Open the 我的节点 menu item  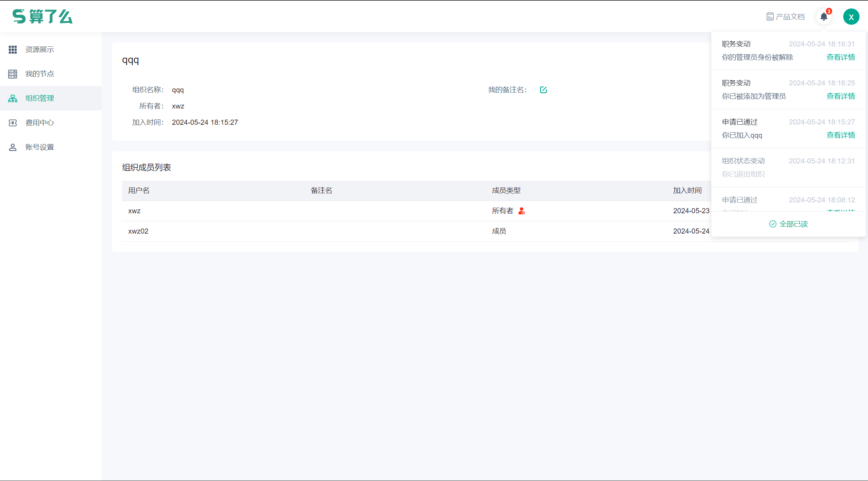coord(40,74)
